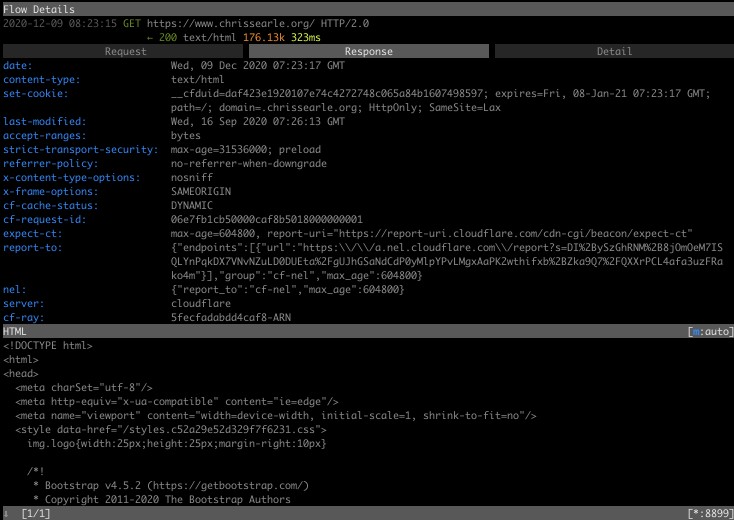The image size is (734, 520).
Task: Select the content-type header name
Action: [39, 79]
